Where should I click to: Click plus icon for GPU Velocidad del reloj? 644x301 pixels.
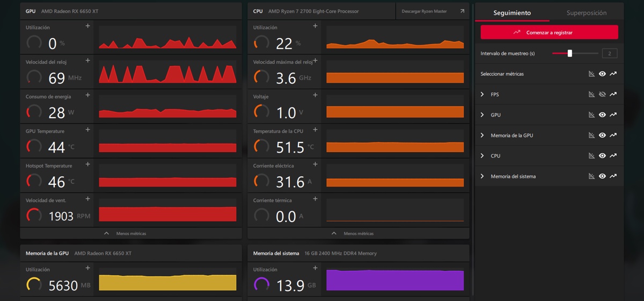88,60
